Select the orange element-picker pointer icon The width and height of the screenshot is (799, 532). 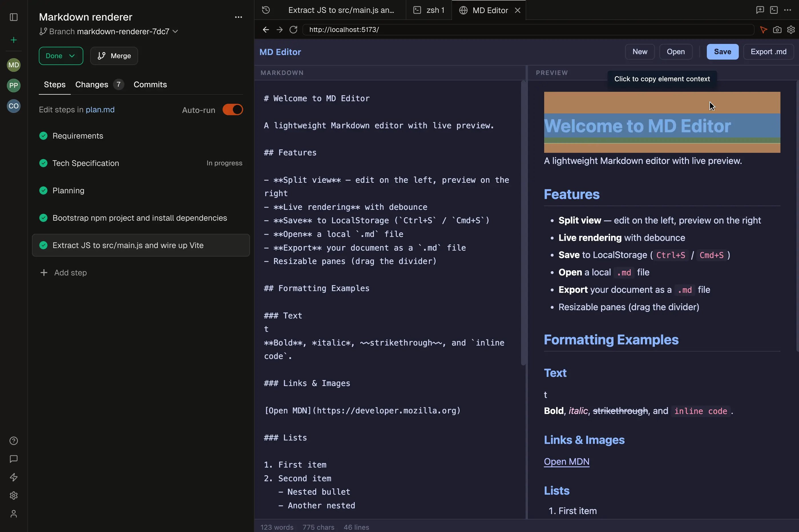pos(763,30)
